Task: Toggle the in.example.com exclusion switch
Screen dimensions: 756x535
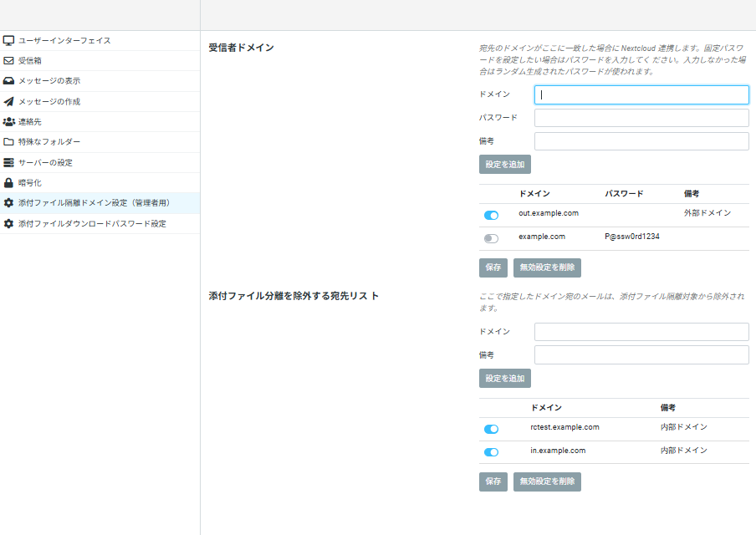Action: [491, 452]
